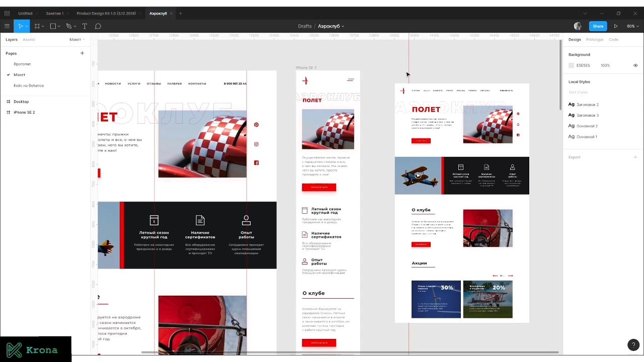The height and width of the screenshot is (362, 644).
Task: Open the Shape tools dropdown arrow
Action: tap(59, 26)
